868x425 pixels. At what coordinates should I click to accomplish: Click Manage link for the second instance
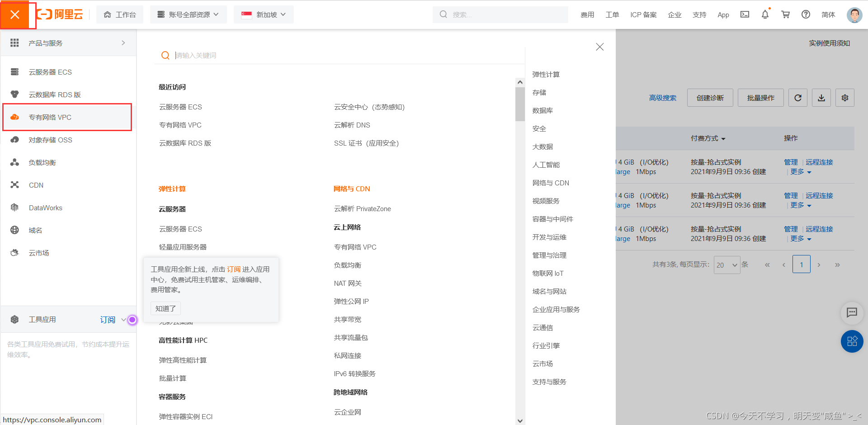point(791,195)
